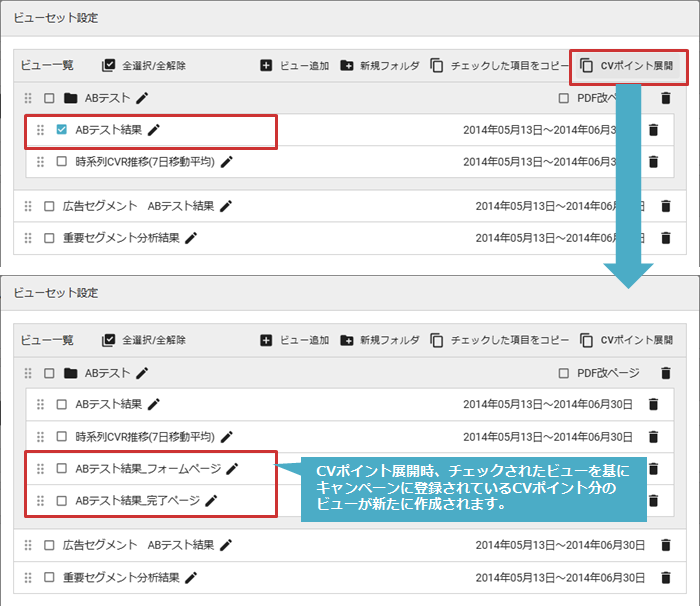Click date range of ABテスト結果 row, lower panel
Viewport: 700px width, 606px height.
pyautogui.click(x=548, y=405)
